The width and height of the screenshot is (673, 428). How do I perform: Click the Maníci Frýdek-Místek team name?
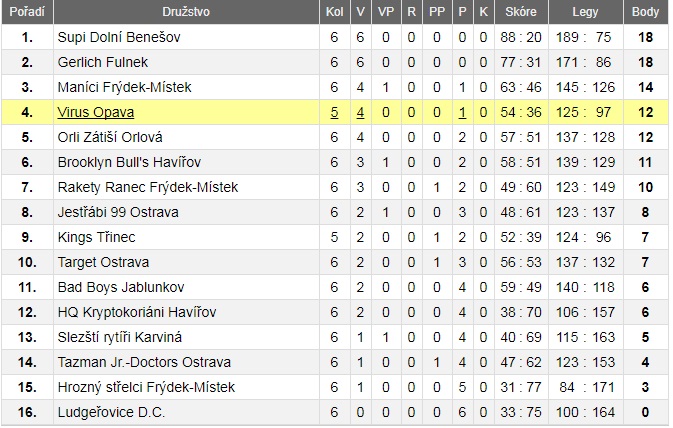(124, 87)
